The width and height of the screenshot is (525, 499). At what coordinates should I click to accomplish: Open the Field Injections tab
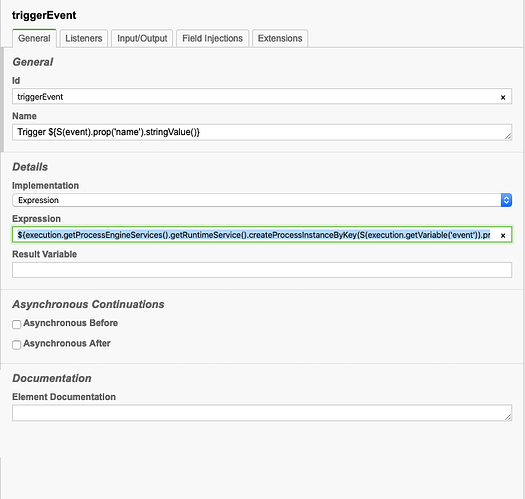click(x=212, y=39)
